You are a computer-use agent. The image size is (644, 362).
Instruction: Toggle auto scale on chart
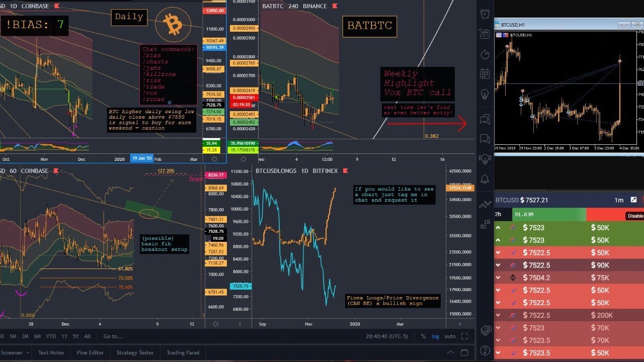click(x=450, y=336)
